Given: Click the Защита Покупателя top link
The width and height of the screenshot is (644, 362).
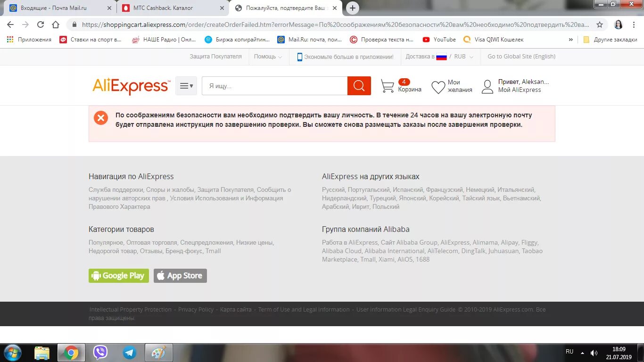Looking at the screenshot, I should click(x=215, y=57).
